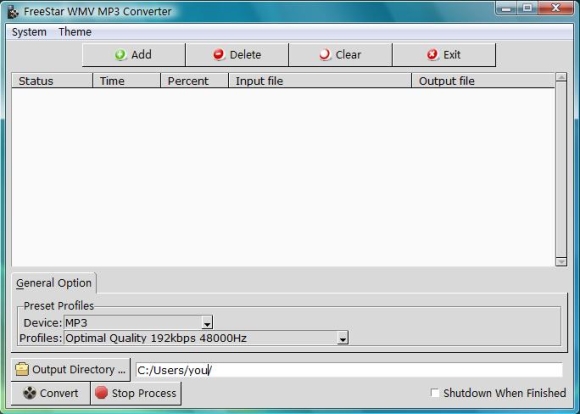Expand the Device dropdown showing MP3
The height and width of the screenshot is (414, 580).
pyautogui.click(x=207, y=323)
